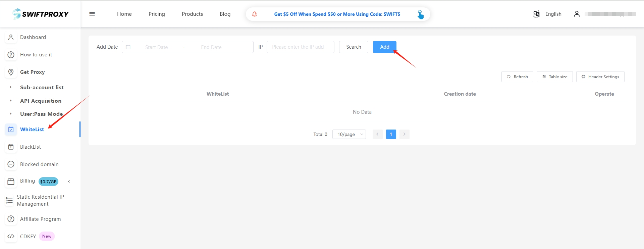This screenshot has height=249, width=644.
Task: Focus the IP address input field
Action: (300, 47)
